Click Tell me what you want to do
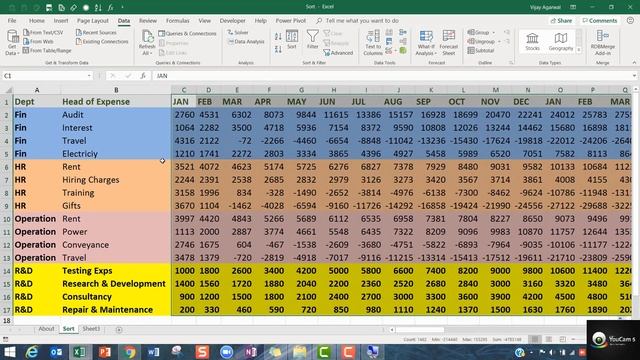Viewport: 640px width, 360px height. 362,20
